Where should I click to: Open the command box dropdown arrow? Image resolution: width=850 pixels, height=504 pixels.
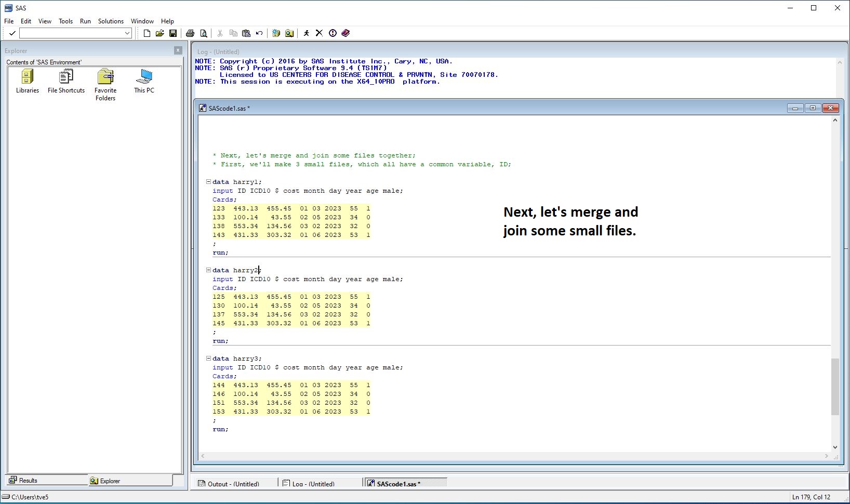[x=127, y=33]
